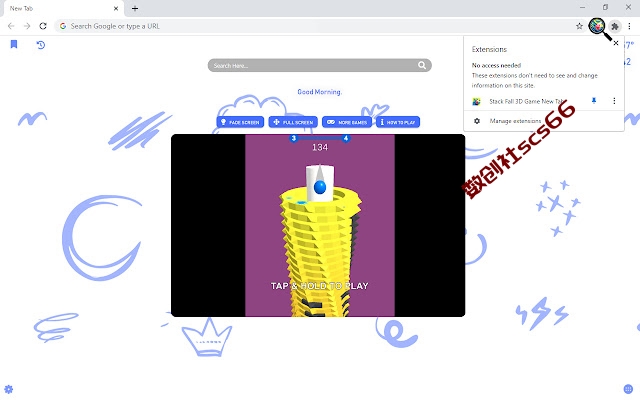
Task: Click the Good Morning greeting text
Action: click(x=320, y=92)
